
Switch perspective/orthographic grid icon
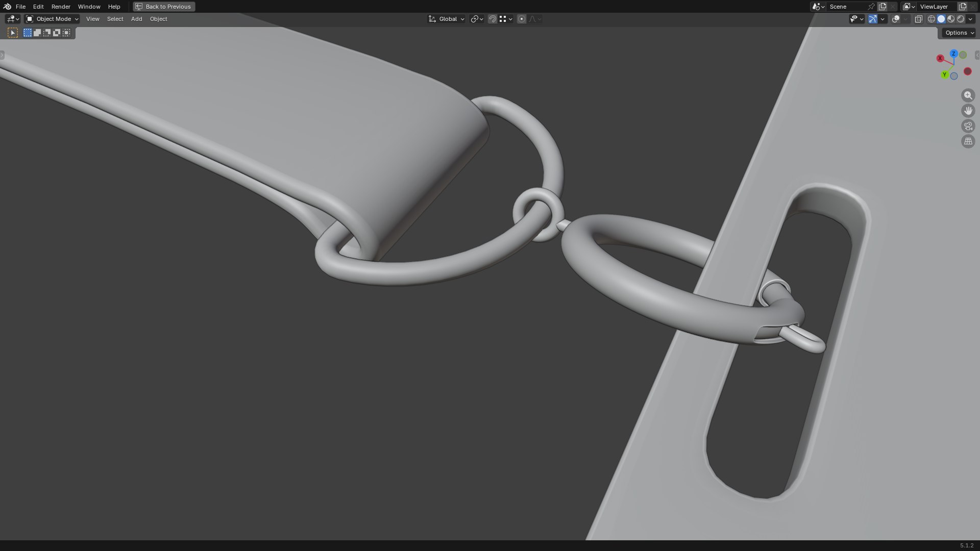point(968,141)
